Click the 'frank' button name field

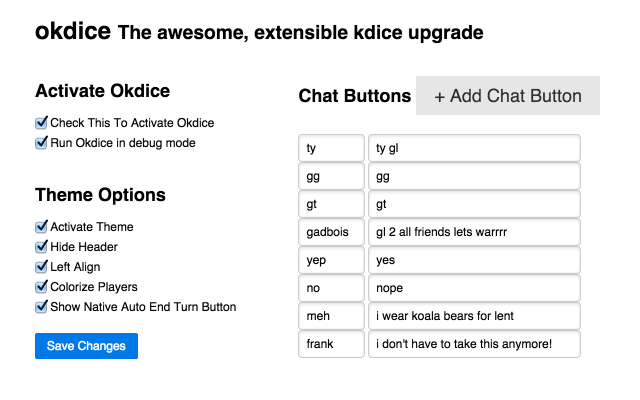click(331, 344)
